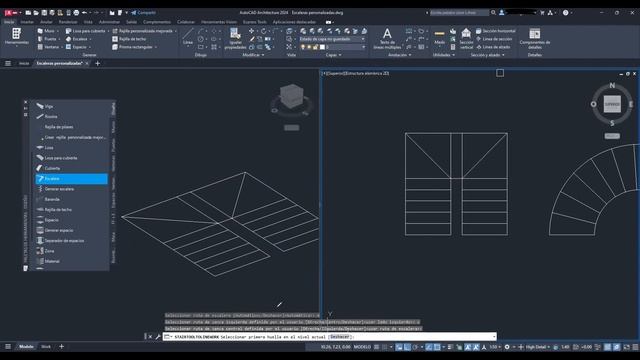
Task: Click the command line input field
Action: (329, 337)
